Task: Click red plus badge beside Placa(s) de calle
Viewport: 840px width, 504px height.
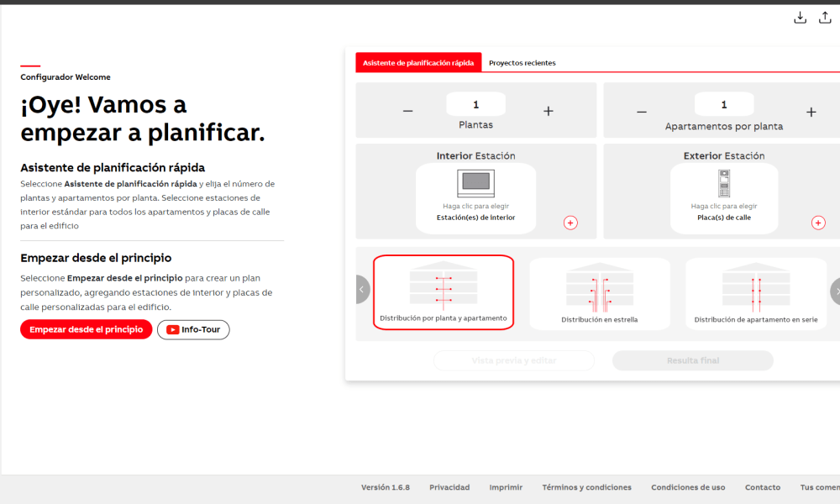Action: point(818,223)
